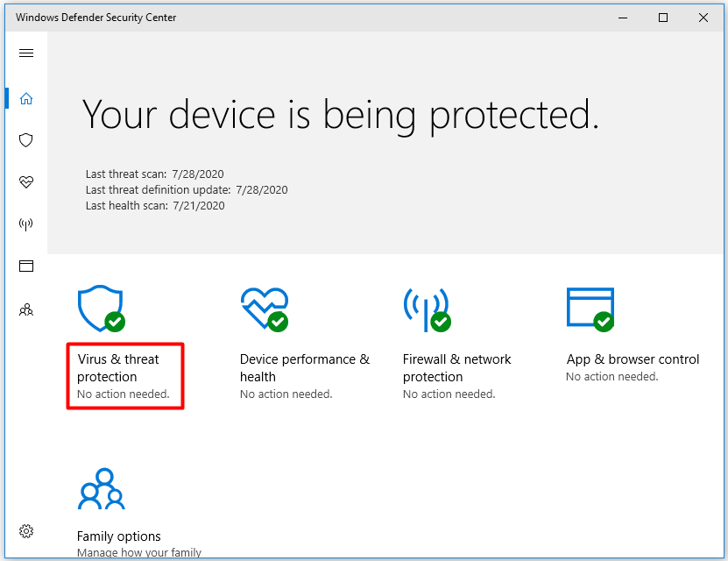Screen dimensions: 728x561
Task: Open Home in the sidebar
Action: (x=26, y=98)
